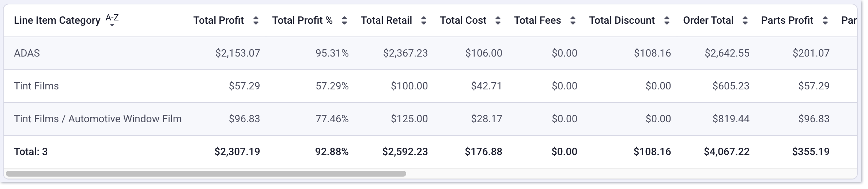Click ADAS parts profit $201.07
Screen dimensions: 868x189
[x=811, y=53]
